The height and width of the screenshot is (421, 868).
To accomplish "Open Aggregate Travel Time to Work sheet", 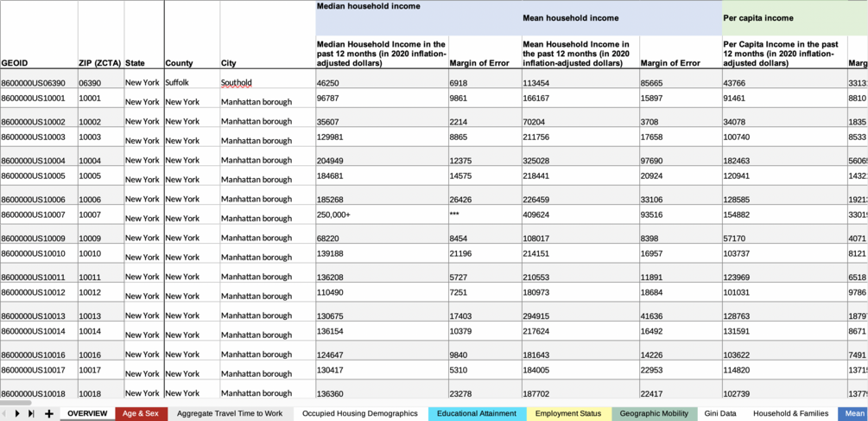I will coord(230,413).
